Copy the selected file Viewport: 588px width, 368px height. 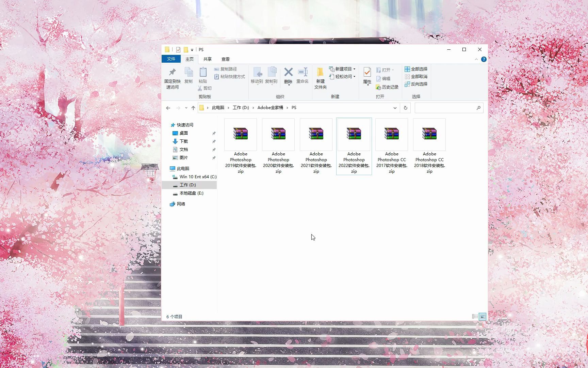tap(189, 75)
